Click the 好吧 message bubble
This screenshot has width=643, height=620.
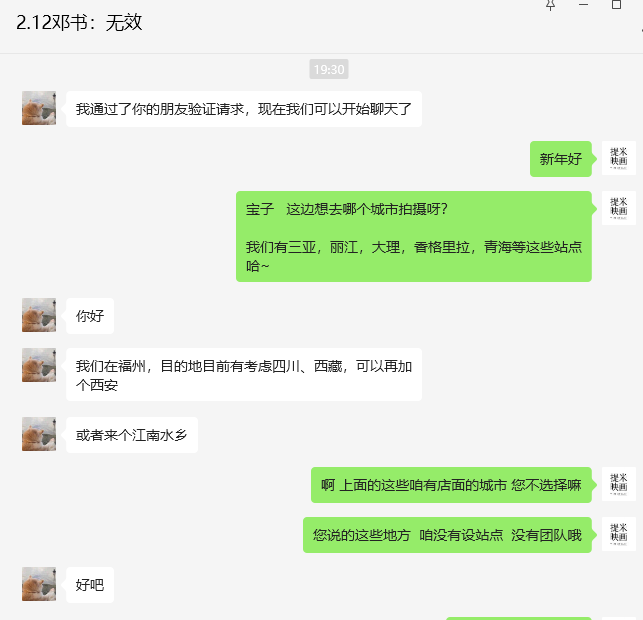coord(90,585)
